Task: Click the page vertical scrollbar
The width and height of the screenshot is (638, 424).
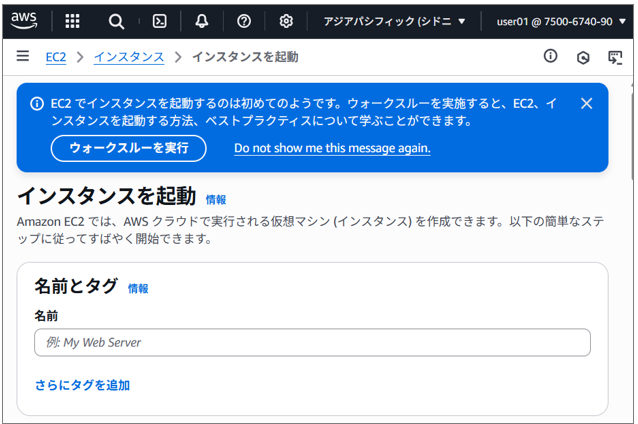Action: coord(633,134)
